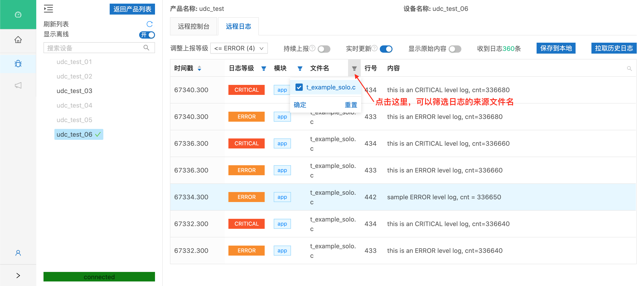This screenshot has height=286, width=644.
Task: Click the ERROR tag for cnt=336680
Action: click(x=247, y=117)
